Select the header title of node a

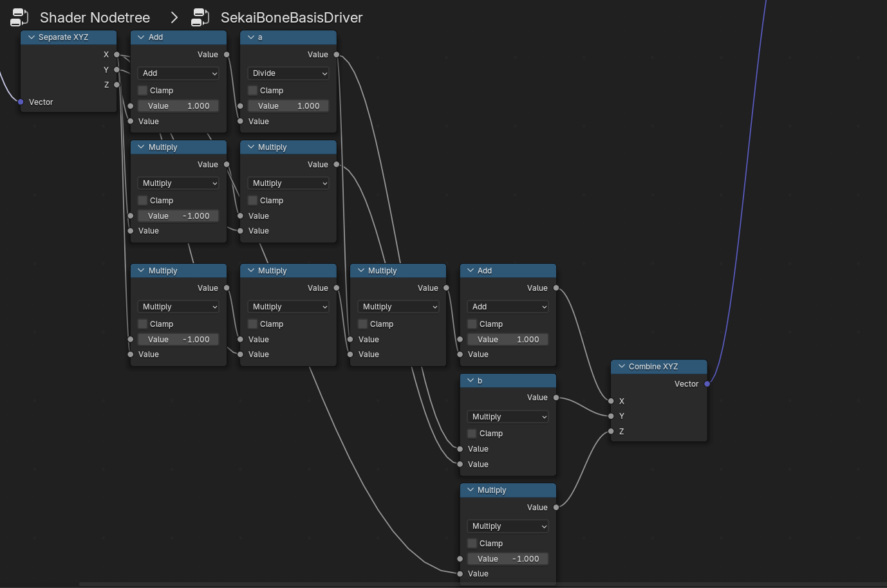[260, 37]
